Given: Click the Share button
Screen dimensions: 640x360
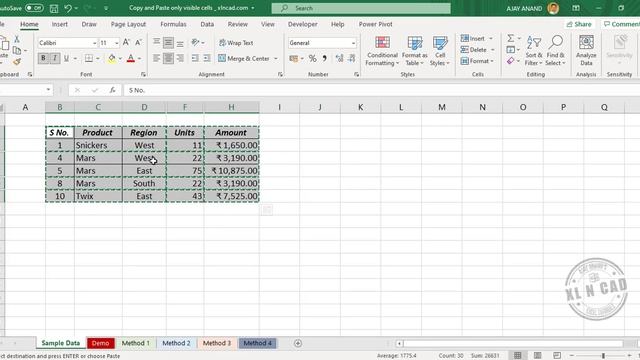Looking at the screenshot, I should [579, 24].
